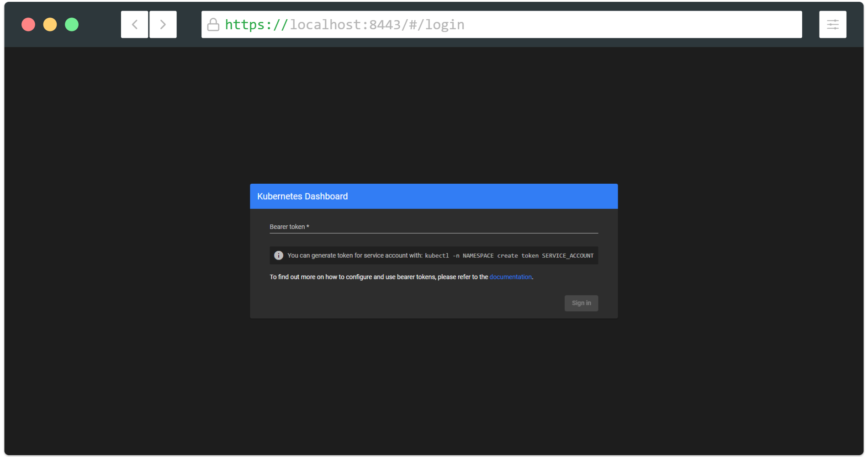Image resolution: width=868 pixels, height=457 pixels.
Task: Click the browser forward arrow button
Action: point(163,25)
